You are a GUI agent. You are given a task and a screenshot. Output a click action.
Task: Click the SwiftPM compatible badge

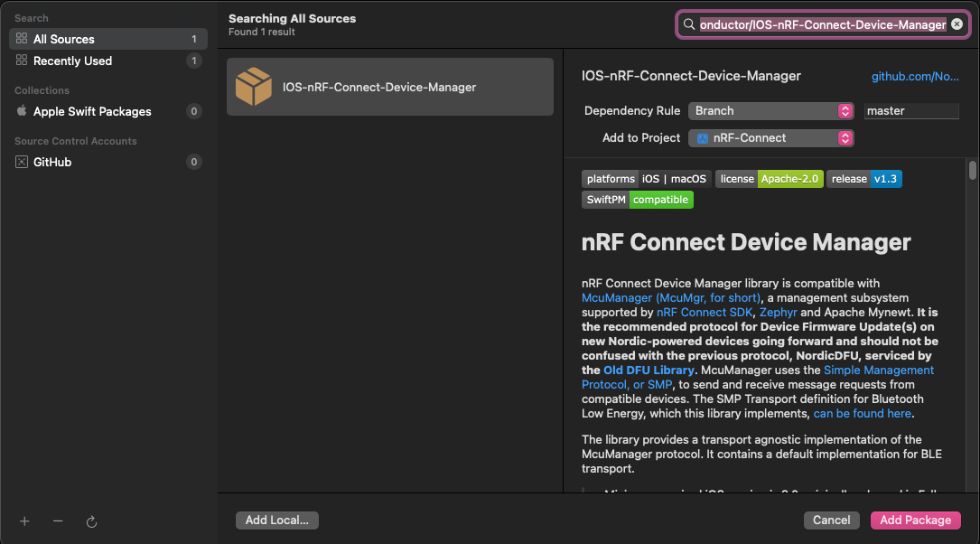pyautogui.click(x=637, y=200)
